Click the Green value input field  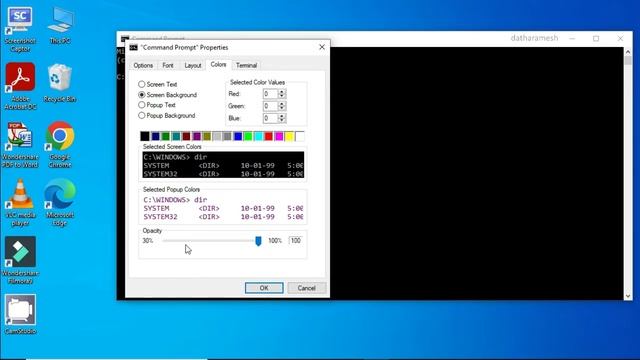pos(270,106)
